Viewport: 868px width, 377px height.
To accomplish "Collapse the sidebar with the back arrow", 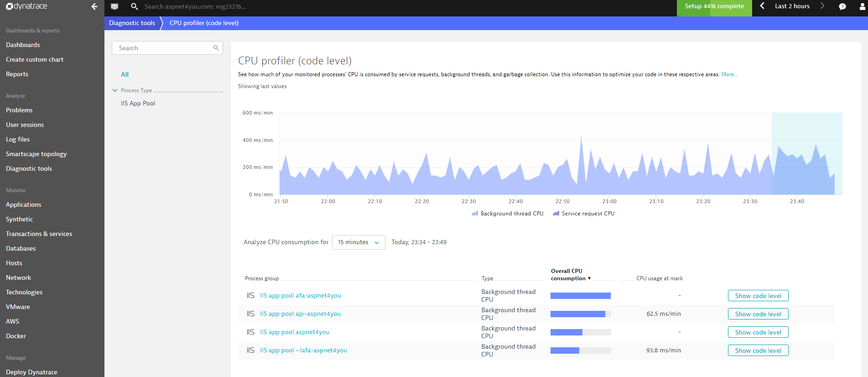I will [x=94, y=6].
